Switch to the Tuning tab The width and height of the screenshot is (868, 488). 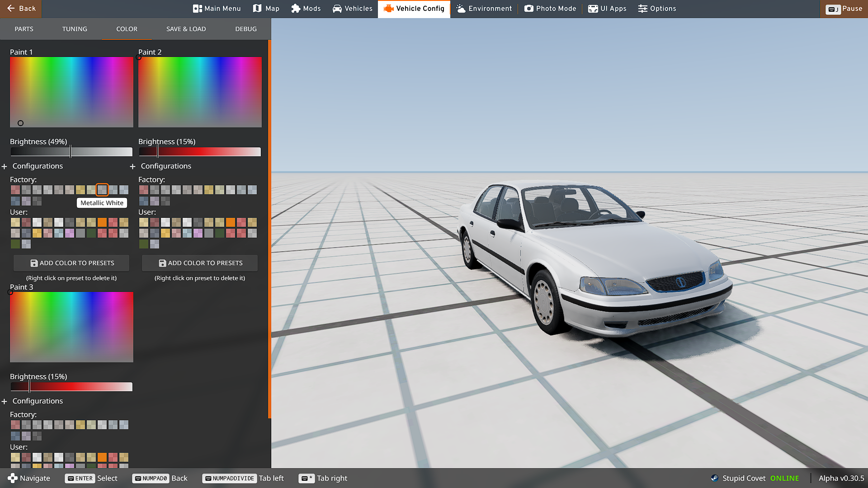pyautogui.click(x=75, y=29)
